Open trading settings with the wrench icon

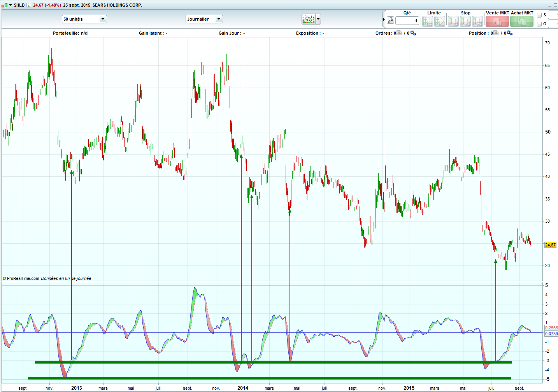(x=390, y=20)
